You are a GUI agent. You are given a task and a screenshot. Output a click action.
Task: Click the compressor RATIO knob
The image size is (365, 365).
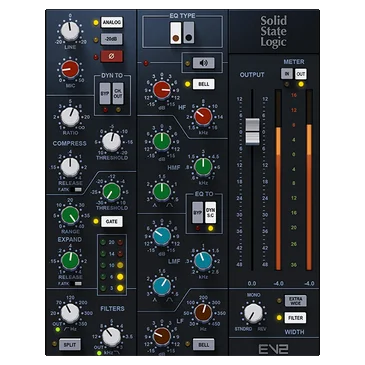click(x=70, y=117)
